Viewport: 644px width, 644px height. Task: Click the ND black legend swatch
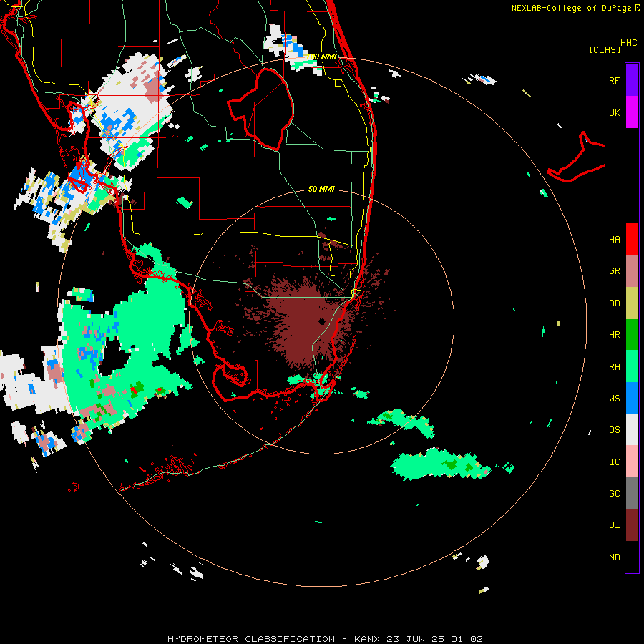point(632,557)
